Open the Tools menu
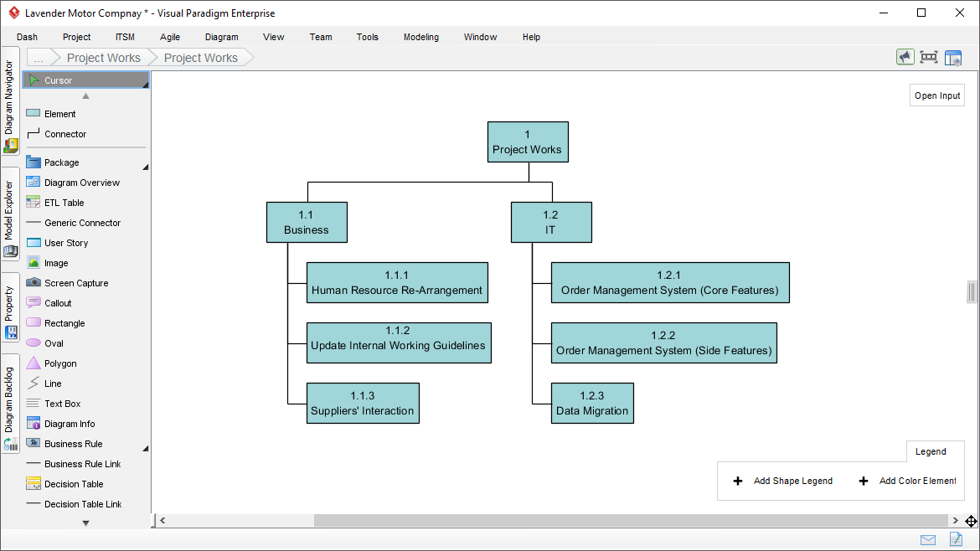 click(x=368, y=37)
